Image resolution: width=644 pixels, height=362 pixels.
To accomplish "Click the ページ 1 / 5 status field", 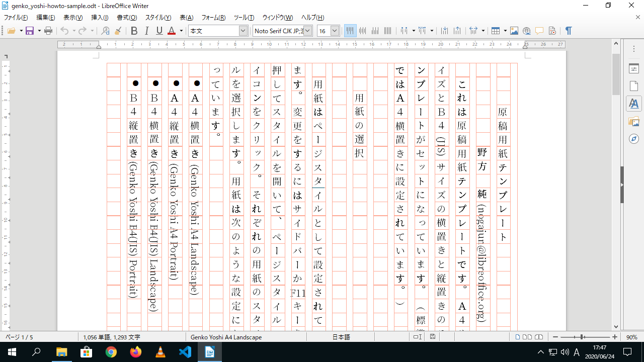I will click(x=19, y=337).
